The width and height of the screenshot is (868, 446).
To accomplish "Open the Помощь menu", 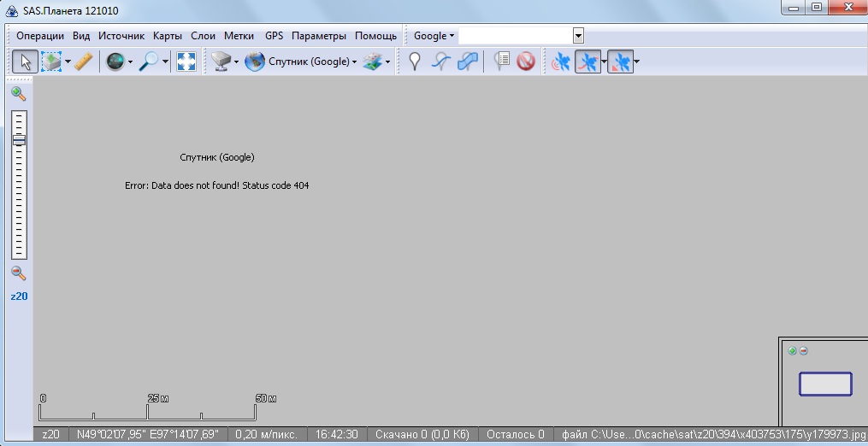I will point(376,36).
